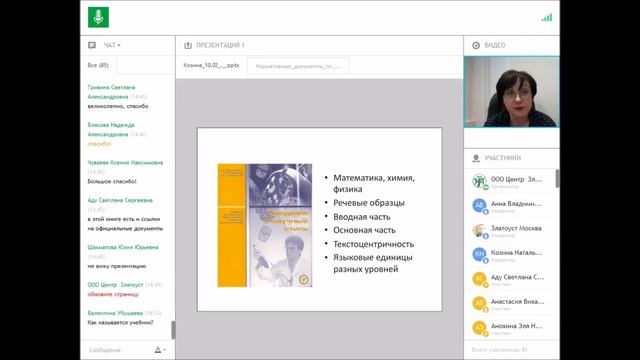
Task: Click the presentation upload icon
Action: 188,45
